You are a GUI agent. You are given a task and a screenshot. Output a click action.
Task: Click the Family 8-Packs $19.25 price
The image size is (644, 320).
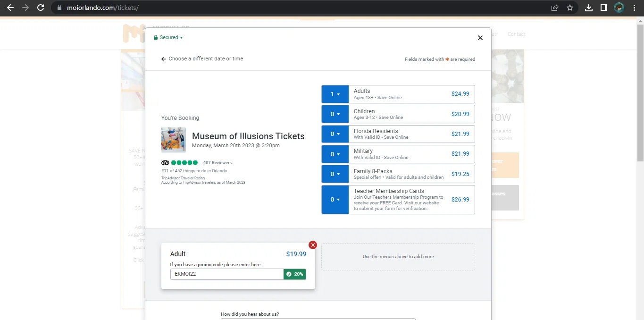[x=460, y=174]
